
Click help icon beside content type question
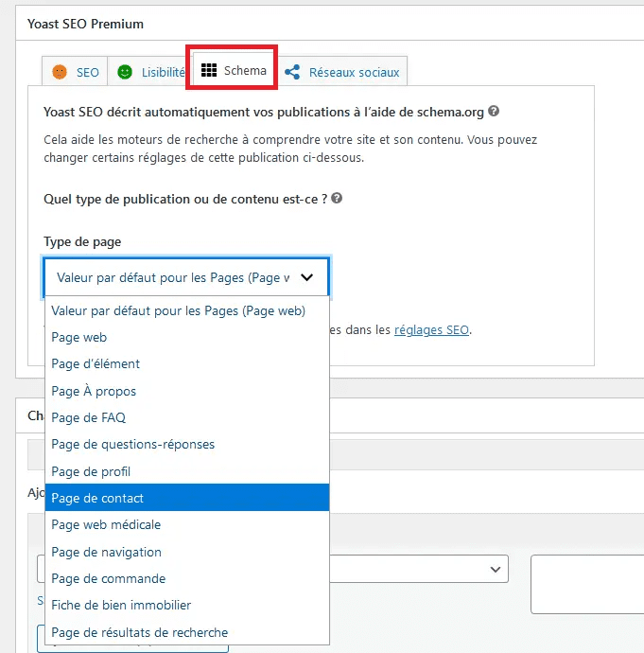click(337, 199)
